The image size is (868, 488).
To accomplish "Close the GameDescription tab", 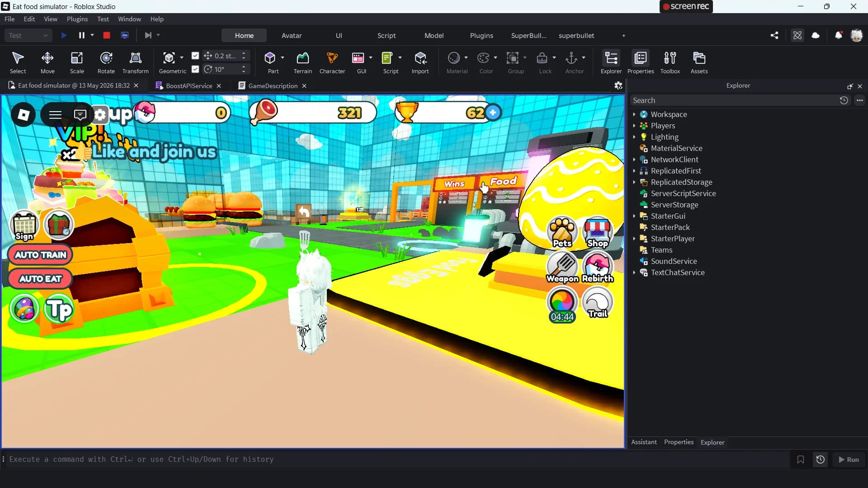I will pos(304,86).
